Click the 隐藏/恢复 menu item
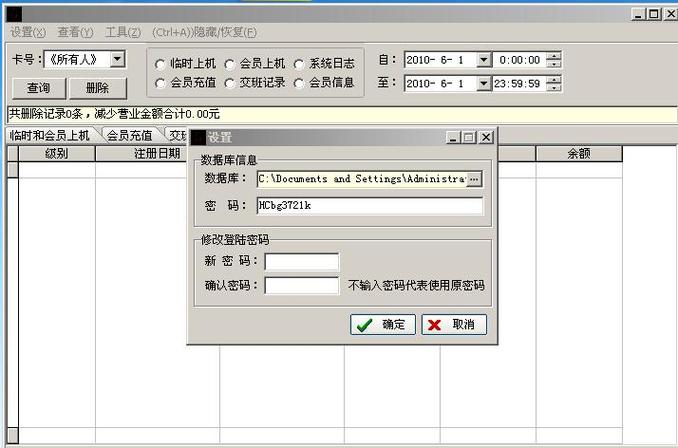The width and height of the screenshot is (678, 448). click(x=204, y=32)
